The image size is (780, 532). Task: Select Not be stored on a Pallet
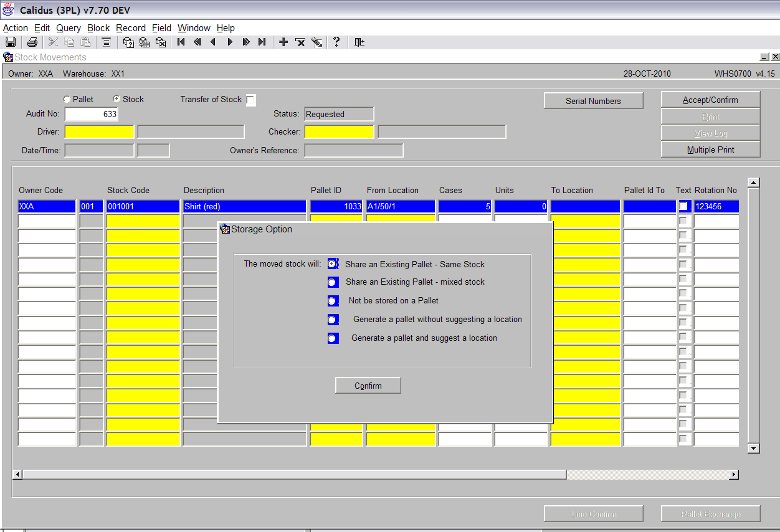click(333, 301)
